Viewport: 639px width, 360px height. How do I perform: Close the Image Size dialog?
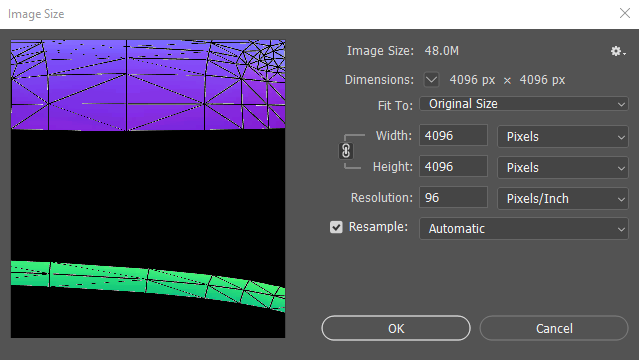[x=625, y=13]
